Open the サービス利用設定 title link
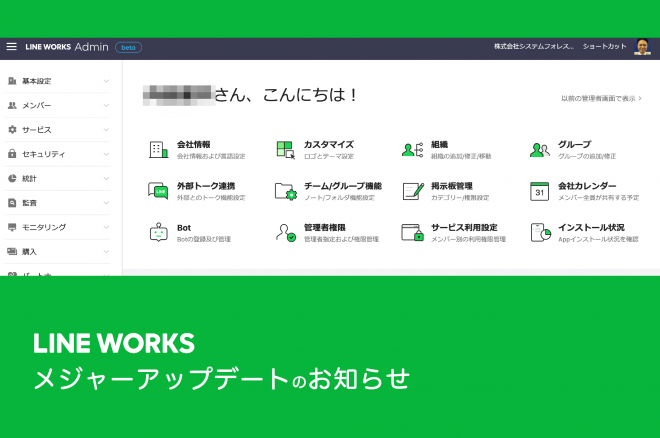660x438 pixels. pyautogui.click(x=465, y=228)
